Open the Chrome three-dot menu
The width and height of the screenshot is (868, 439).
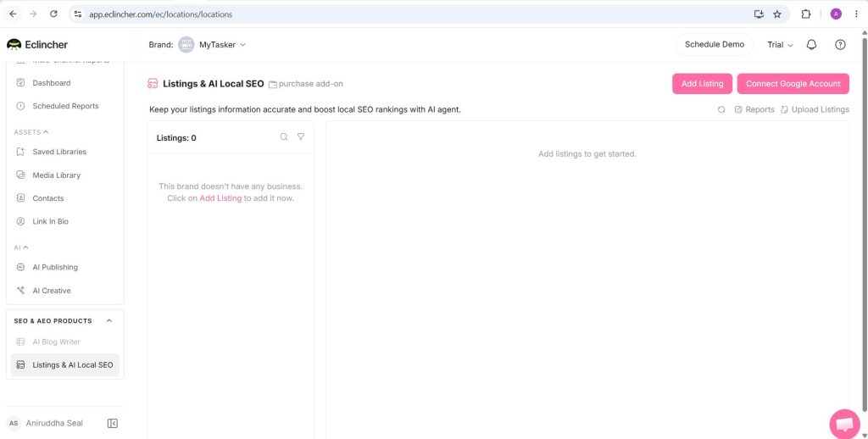coord(856,14)
